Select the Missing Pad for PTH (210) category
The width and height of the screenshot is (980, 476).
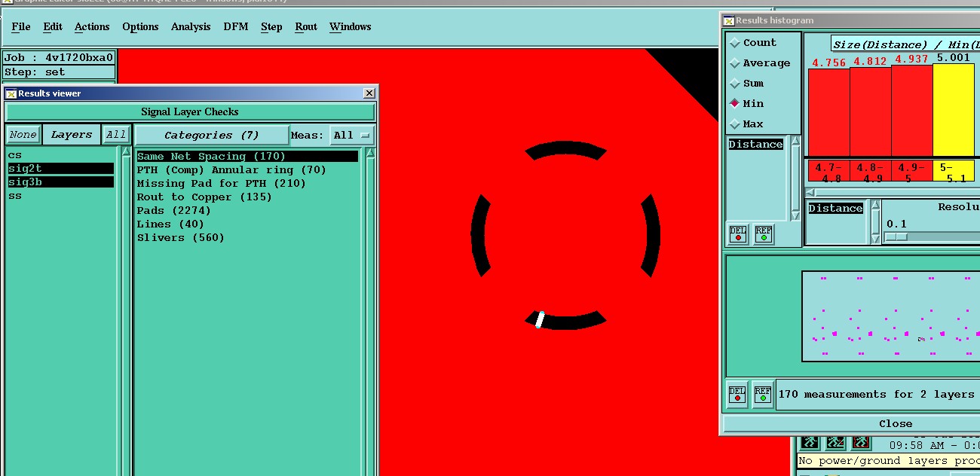[222, 184]
